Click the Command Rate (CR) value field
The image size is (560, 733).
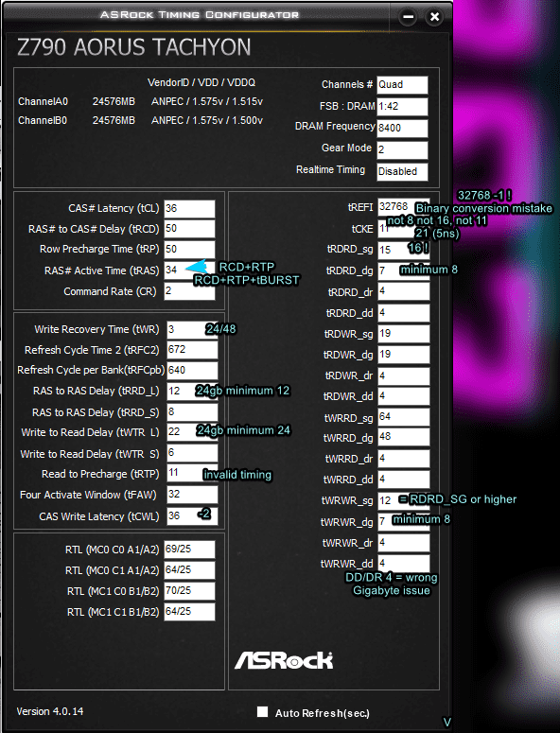pos(189,291)
